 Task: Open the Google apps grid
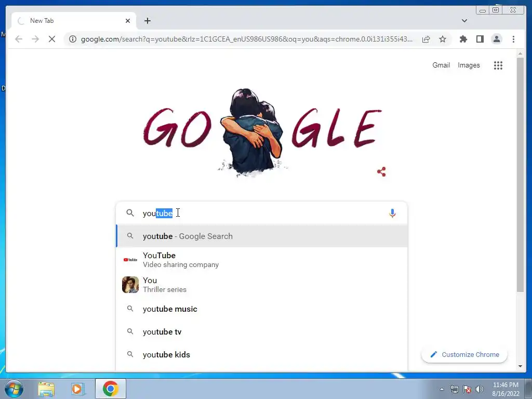498,65
